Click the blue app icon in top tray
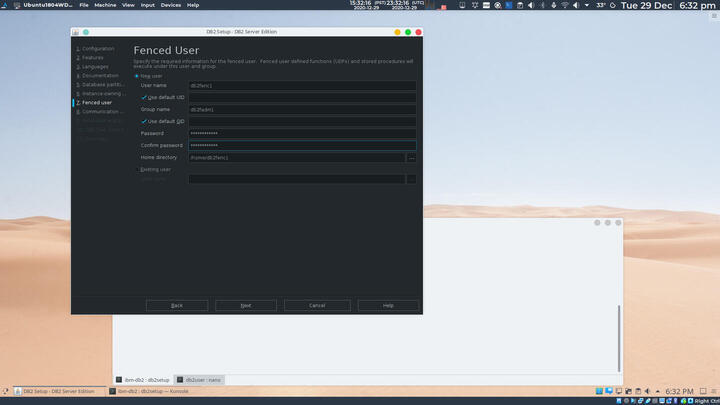The height and width of the screenshot is (405, 720). coord(509,5)
